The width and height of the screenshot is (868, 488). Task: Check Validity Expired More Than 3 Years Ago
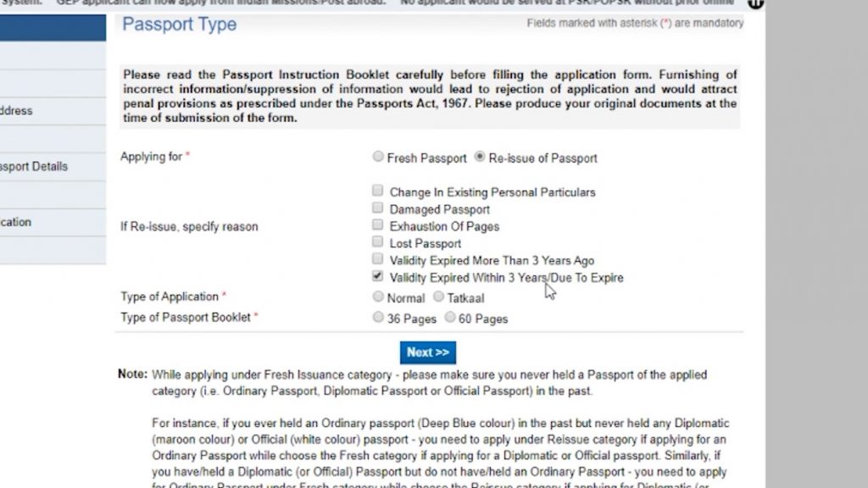[x=377, y=259]
